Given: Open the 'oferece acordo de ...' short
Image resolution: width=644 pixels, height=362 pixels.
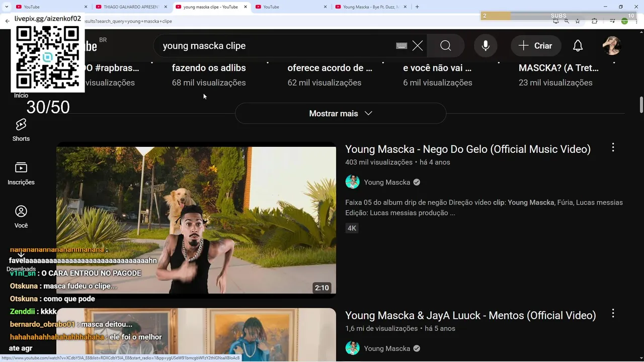Looking at the screenshot, I should click(x=330, y=68).
